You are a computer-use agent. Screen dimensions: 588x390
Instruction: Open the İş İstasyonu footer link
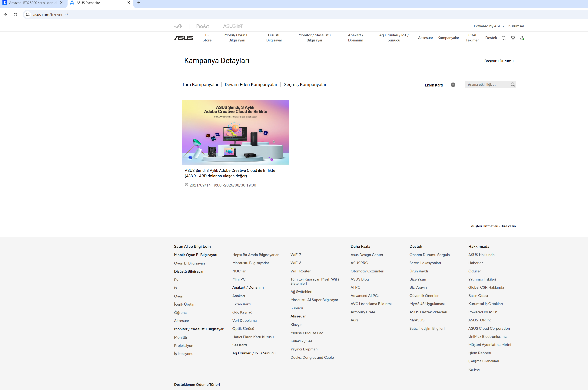coord(184,354)
